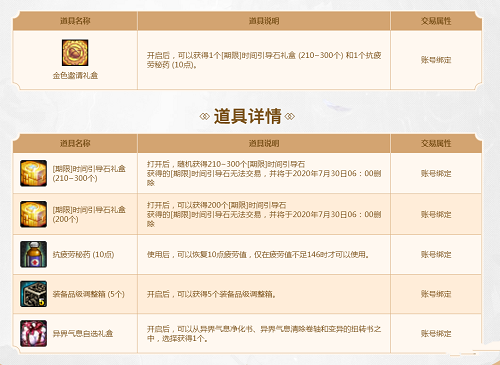Select the 金色邀请礼盒 item name text

point(75,76)
